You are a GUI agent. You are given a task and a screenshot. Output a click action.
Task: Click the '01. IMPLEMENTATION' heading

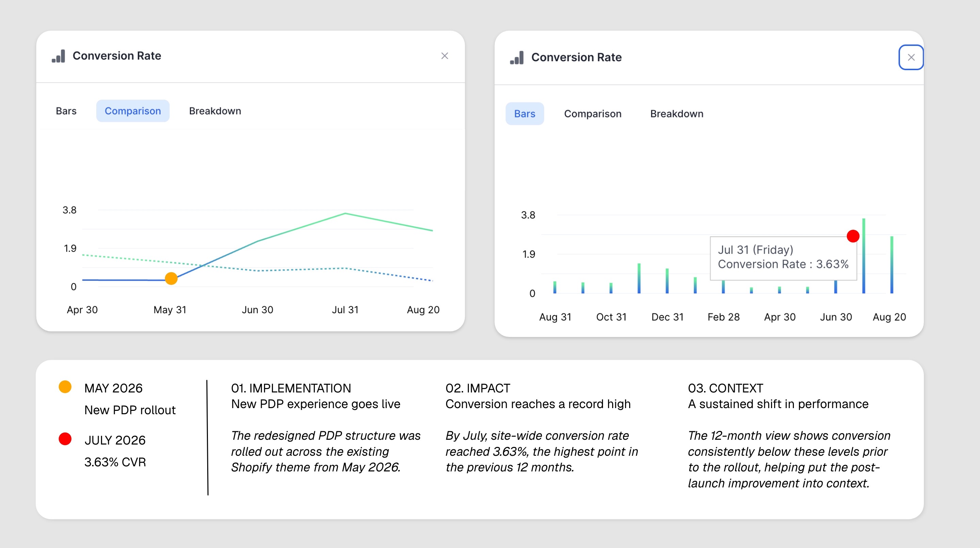tap(291, 388)
